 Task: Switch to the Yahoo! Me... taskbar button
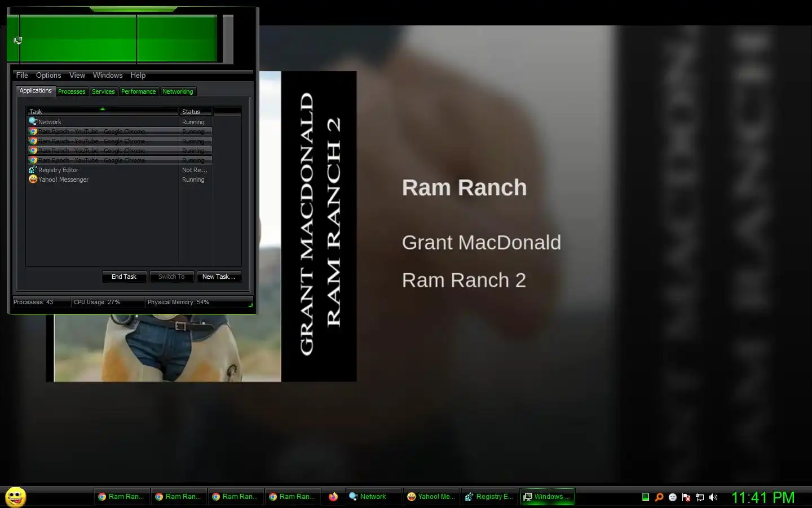(x=431, y=497)
